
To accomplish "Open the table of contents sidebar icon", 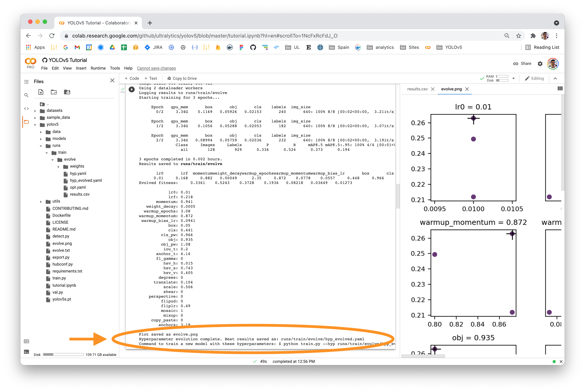I will point(26,81).
